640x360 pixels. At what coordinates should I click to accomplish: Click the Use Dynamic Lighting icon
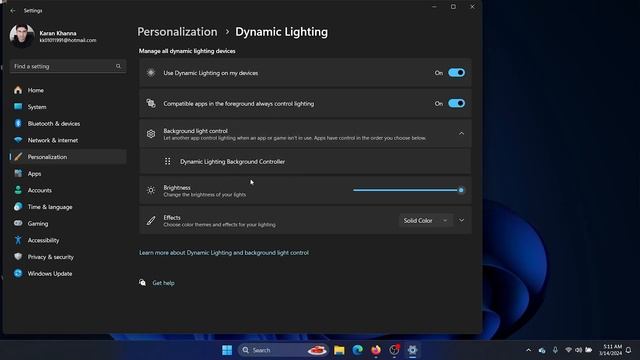151,73
